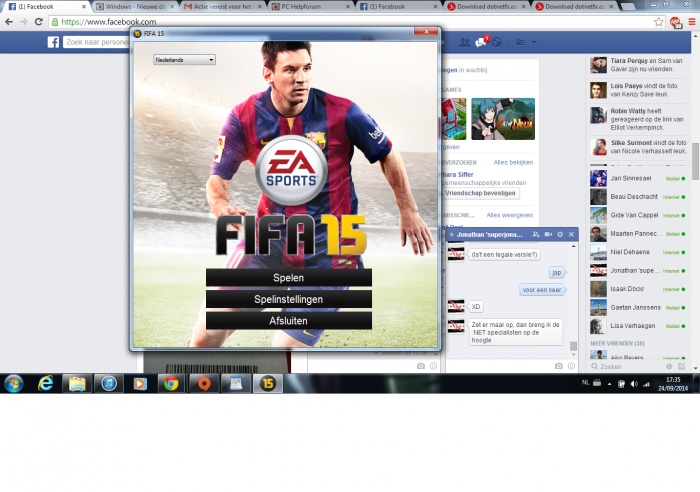Close the FIFA 15 launcher window
Image resolution: width=700 pixels, height=492 pixels.
pyautogui.click(x=426, y=32)
